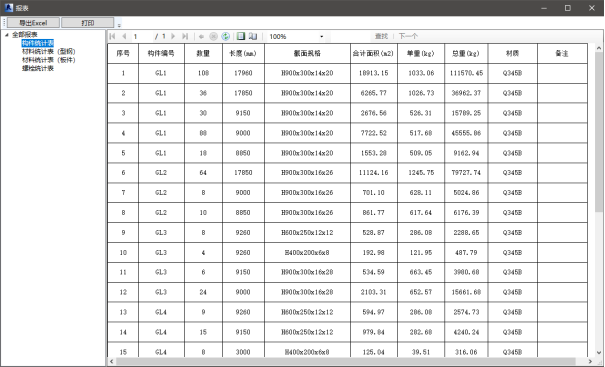Click the find text input field

click(x=350, y=37)
